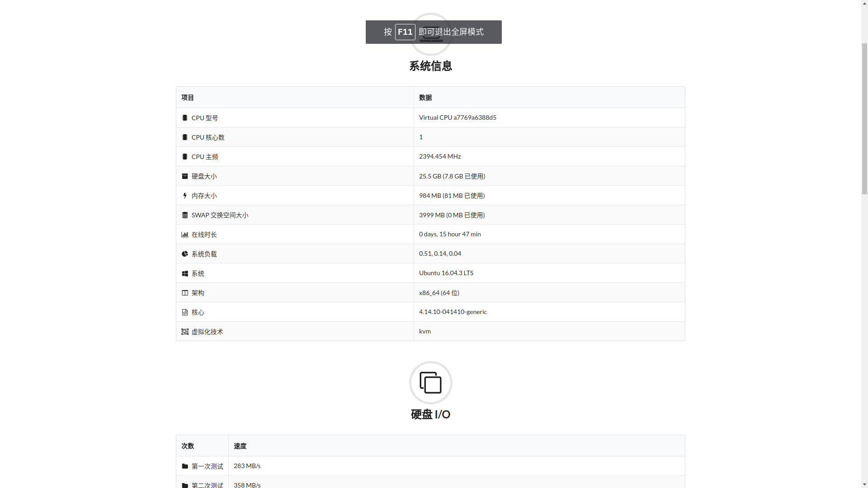The width and height of the screenshot is (868, 488).
Task: Click the F11 exit fullscreen notification
Action: pos(434,32)
